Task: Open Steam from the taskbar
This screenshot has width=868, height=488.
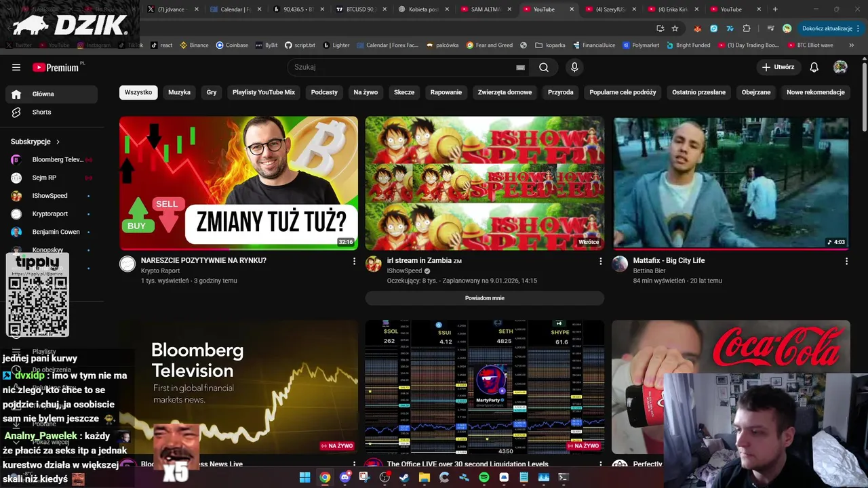Action: [x=404, y=477]
